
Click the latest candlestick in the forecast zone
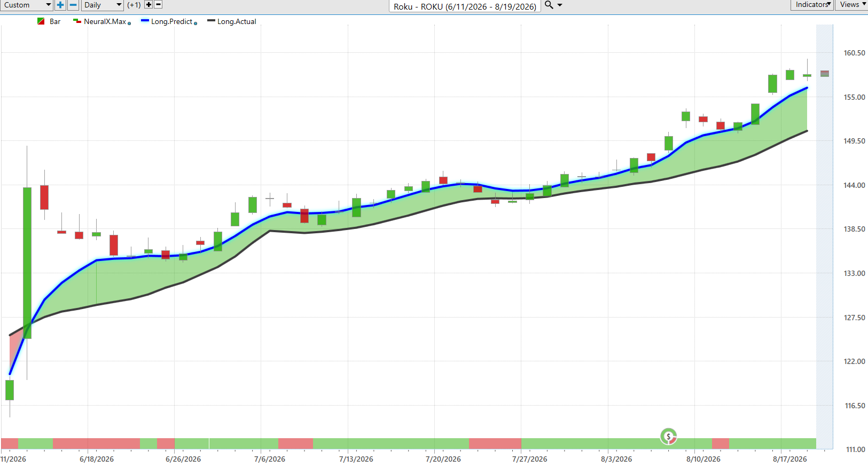click(x=825, y=74)
